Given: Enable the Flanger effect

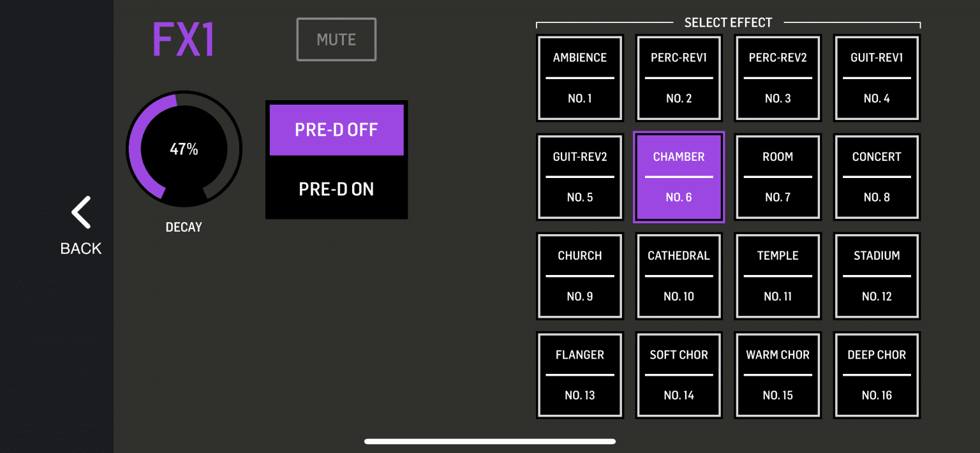Looking at the screenshot, I should click(x=580, y=375).
